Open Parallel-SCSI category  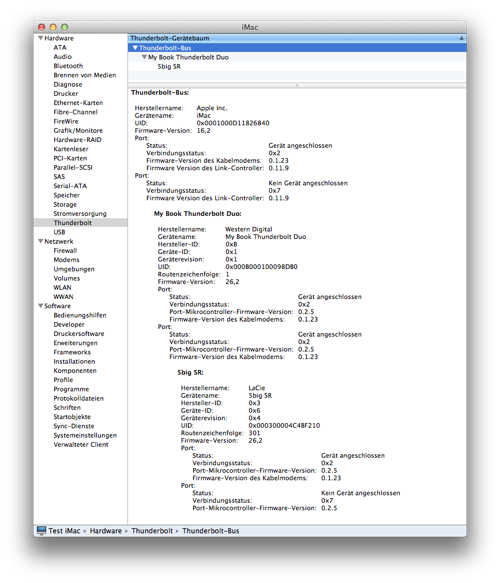pos(73,167)
